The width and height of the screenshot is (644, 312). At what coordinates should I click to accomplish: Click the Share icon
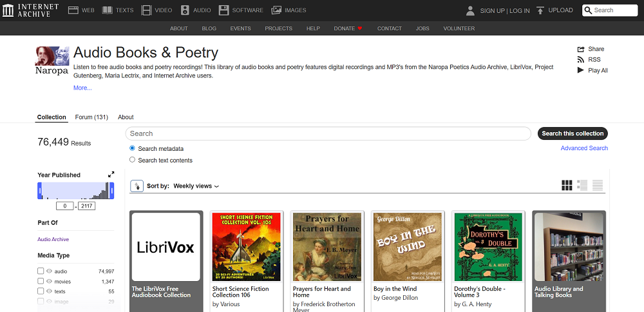[x=581, y=49]
